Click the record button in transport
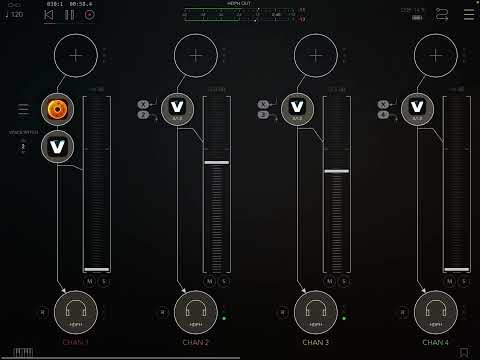 (x=90, y=15)
